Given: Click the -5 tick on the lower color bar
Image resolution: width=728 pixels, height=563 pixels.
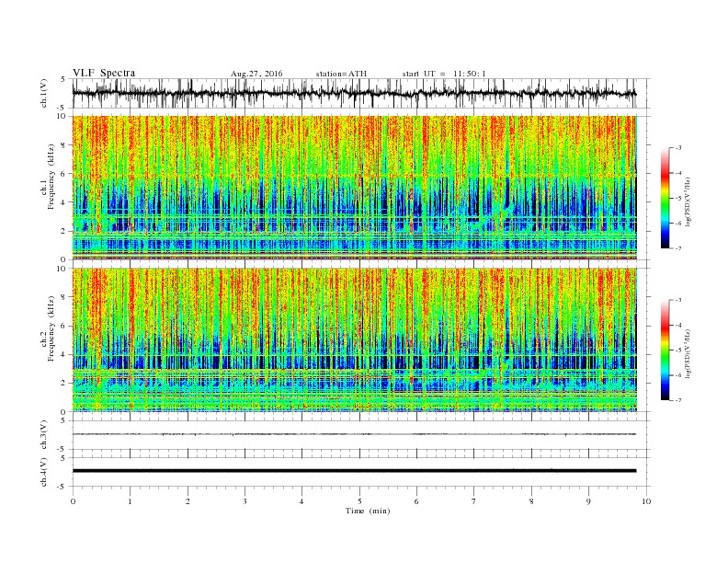Looking at the screenshot, I should (678, 350).
